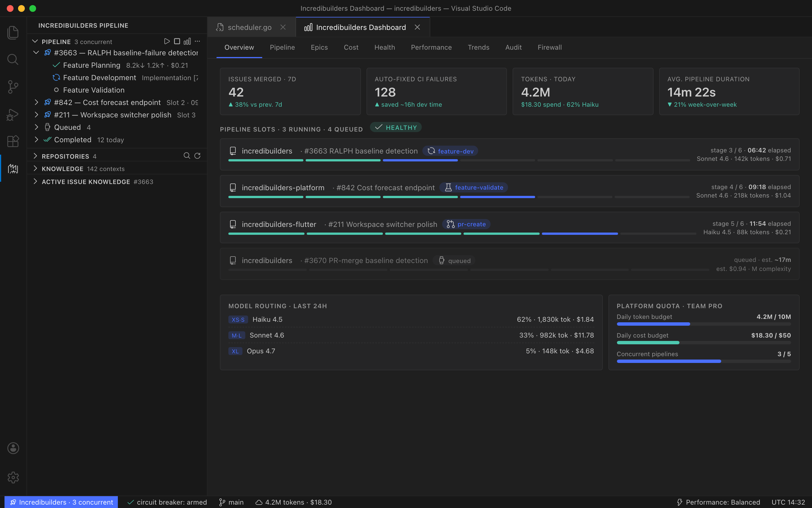
Task: Click the Concurrent pipelines progress bar
Action: pos(704,361)
